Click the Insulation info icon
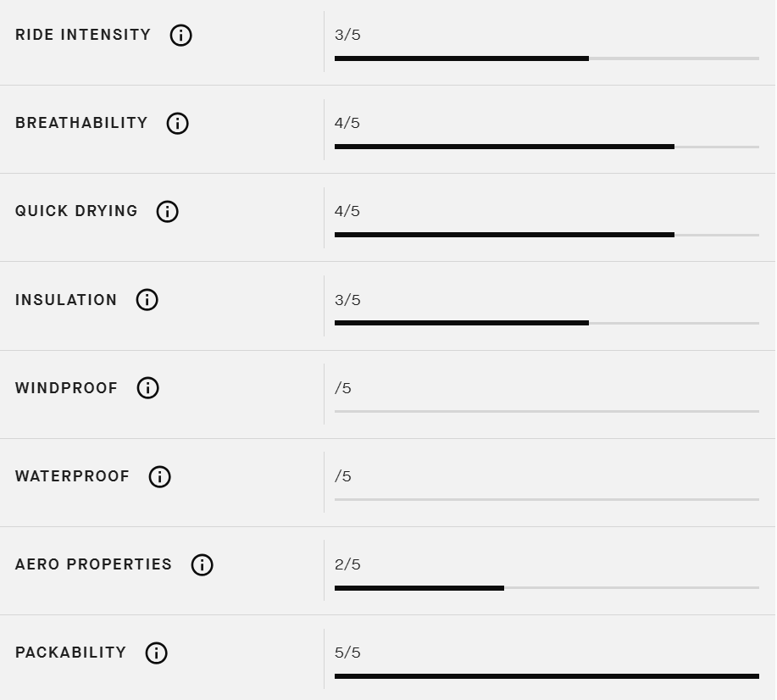Viewport: 777px width, 700px height. point(147,299)
